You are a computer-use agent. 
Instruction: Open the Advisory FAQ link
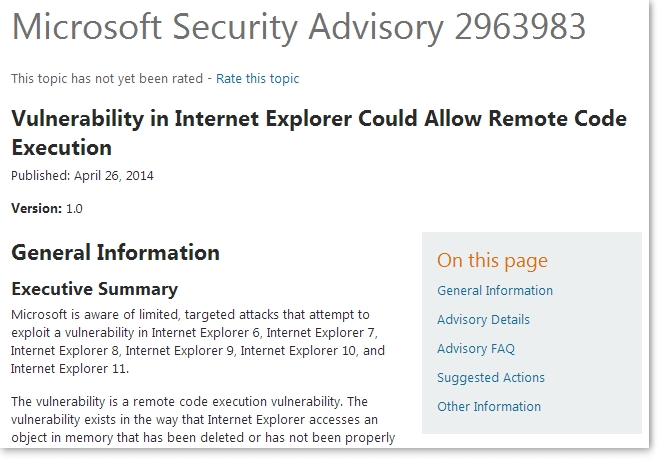coord(476,349)
